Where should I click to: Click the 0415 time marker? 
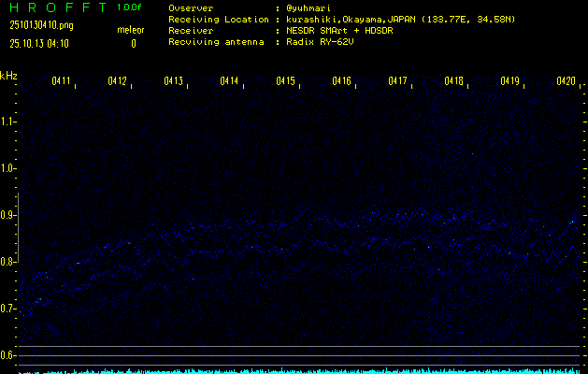[286, 82]
